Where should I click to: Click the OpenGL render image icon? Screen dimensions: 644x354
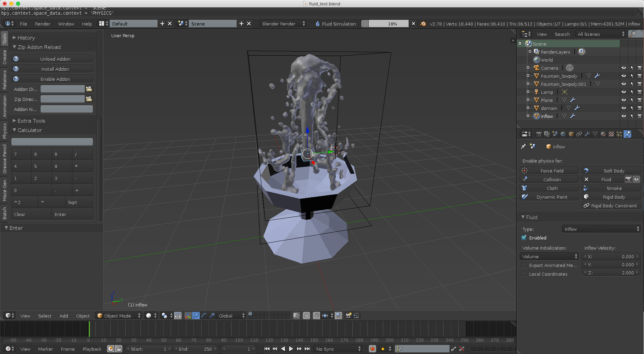tap(348, 315)
